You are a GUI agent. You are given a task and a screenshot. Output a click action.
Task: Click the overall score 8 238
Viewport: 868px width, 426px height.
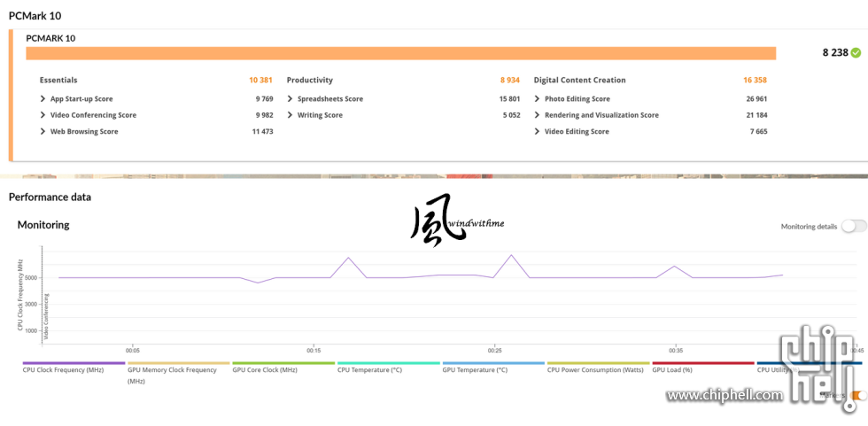(835, 52)
